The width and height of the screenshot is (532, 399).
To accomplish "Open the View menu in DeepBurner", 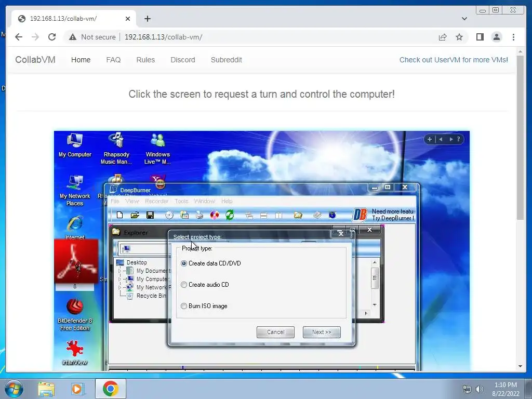I will click(x=132, y=201).
